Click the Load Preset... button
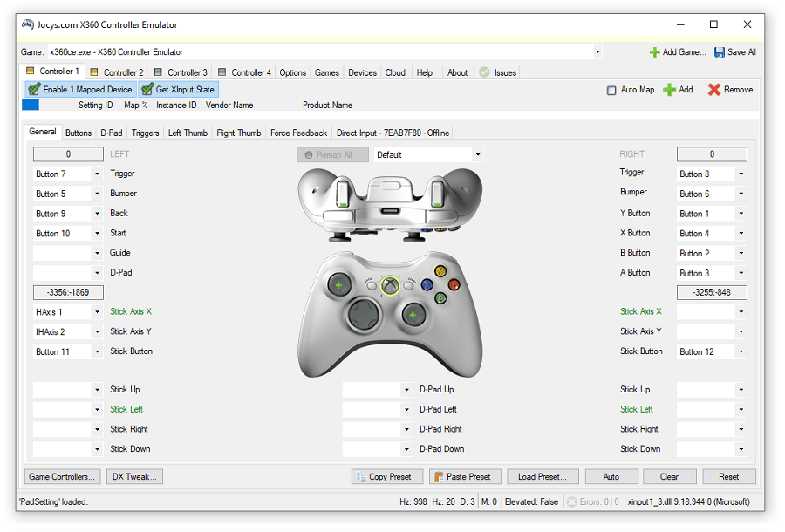This screenshot has width=785, height=532. click(x=543, y=477)
